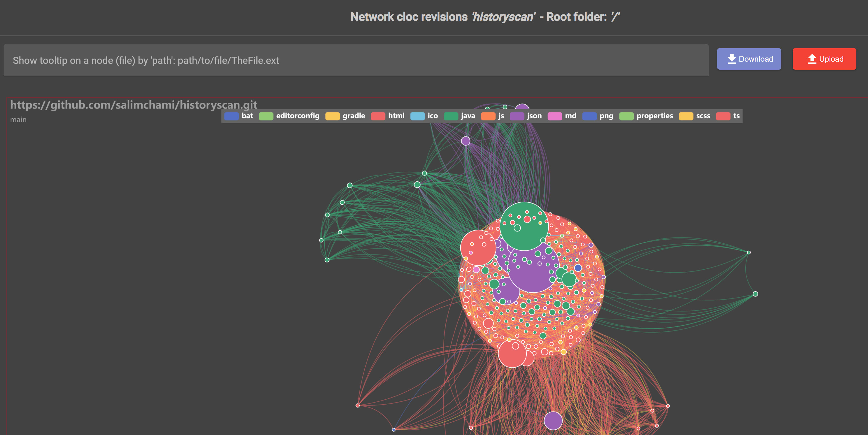Click the download arrow icon
Screen dimensions: 868x435
732,59
